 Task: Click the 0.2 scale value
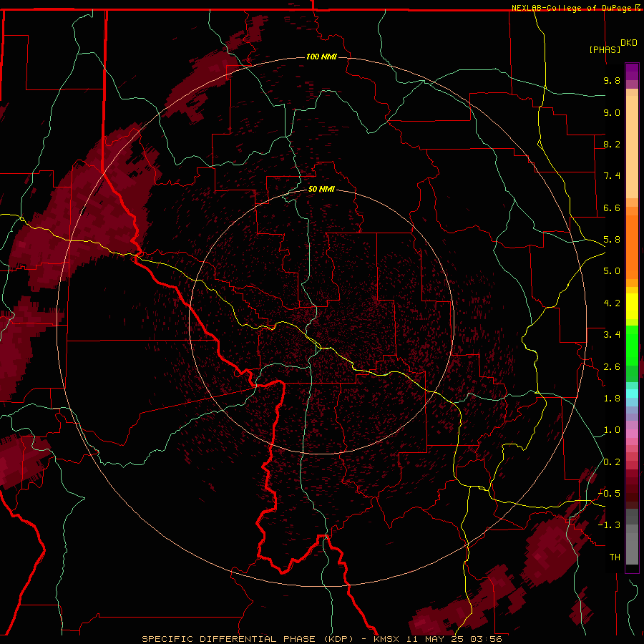click(612, 462)
